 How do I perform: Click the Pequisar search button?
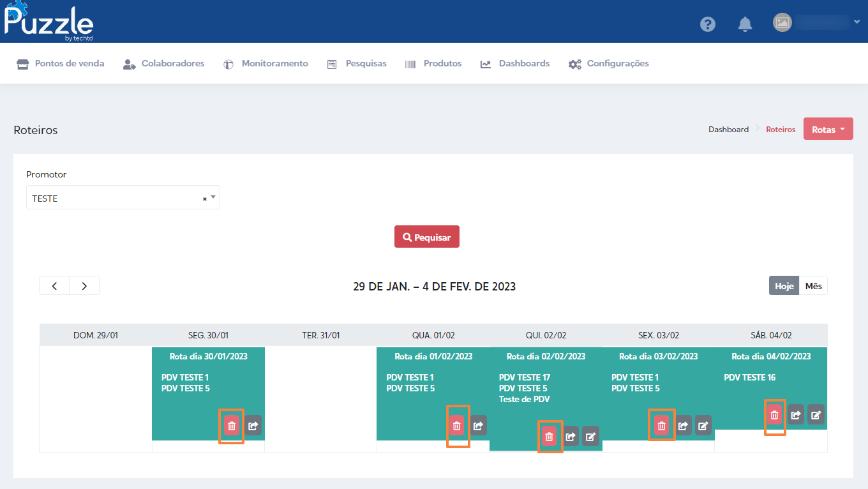427,237
